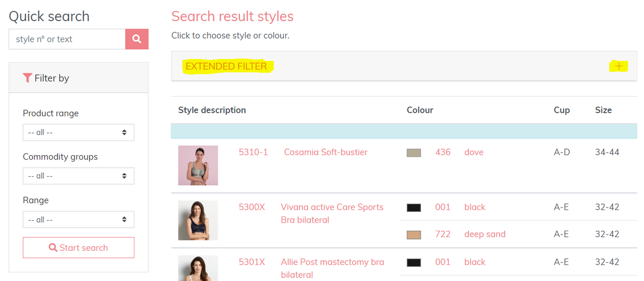Open the Product range dropdown

(78, 132)
